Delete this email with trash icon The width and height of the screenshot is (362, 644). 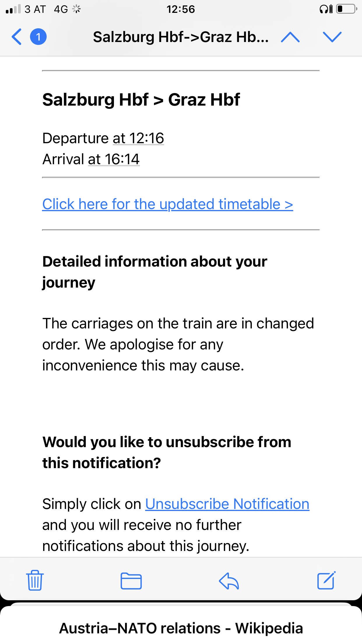click(x=35, y=580)
